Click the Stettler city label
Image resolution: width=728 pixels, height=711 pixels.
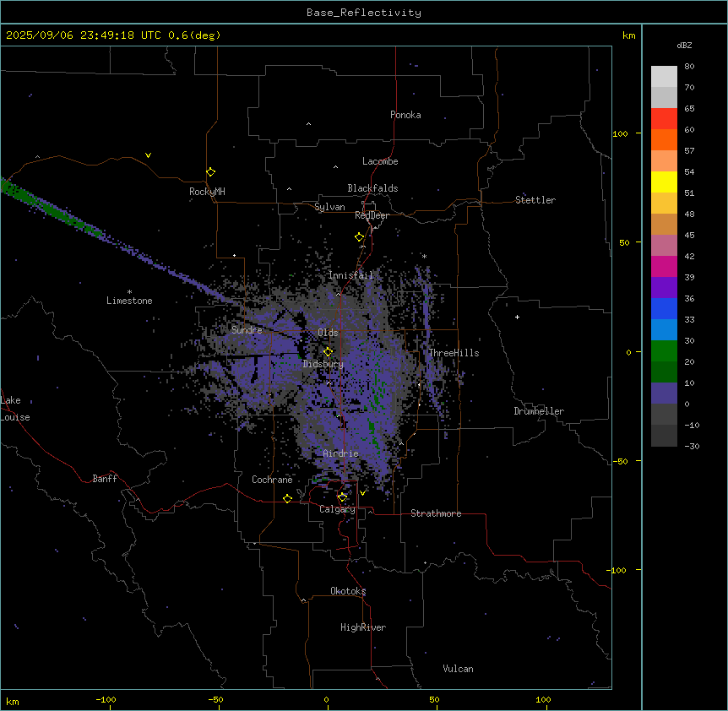pyautogui.click(x=535, y=200)
